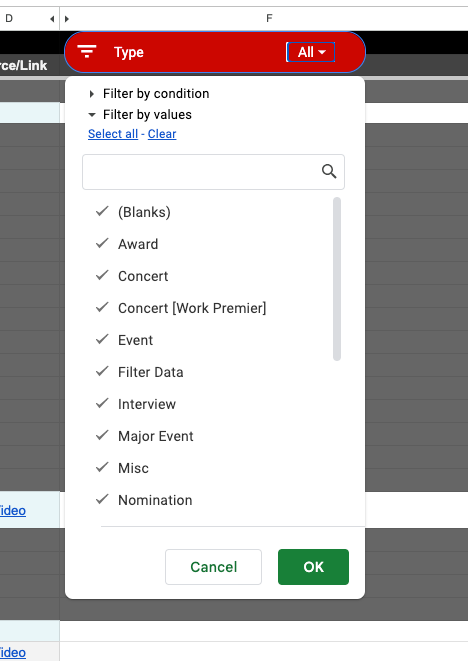Click the filter icon beside Type

point(87,51)
